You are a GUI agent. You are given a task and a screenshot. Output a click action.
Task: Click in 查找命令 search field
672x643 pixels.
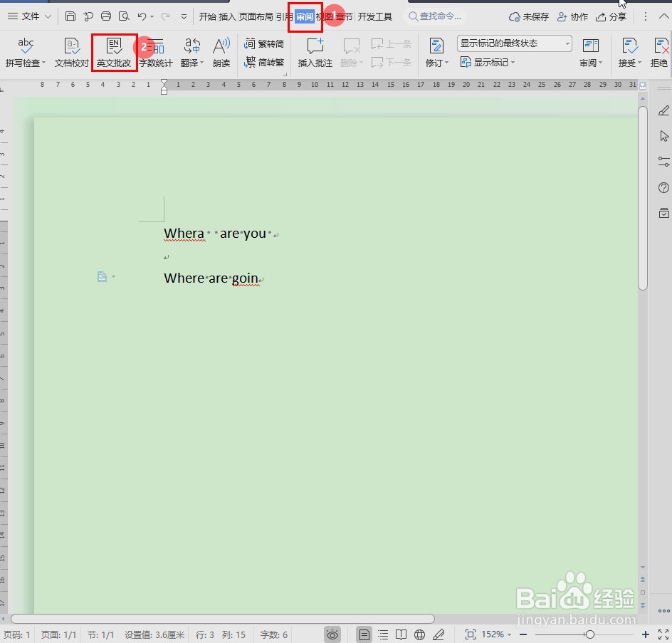click(436, 16)
